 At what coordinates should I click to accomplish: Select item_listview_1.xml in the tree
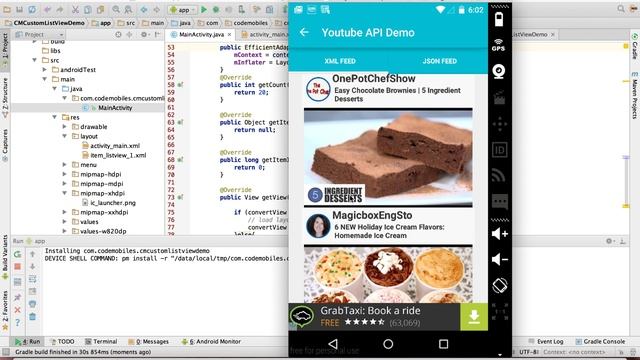(118, 156)
